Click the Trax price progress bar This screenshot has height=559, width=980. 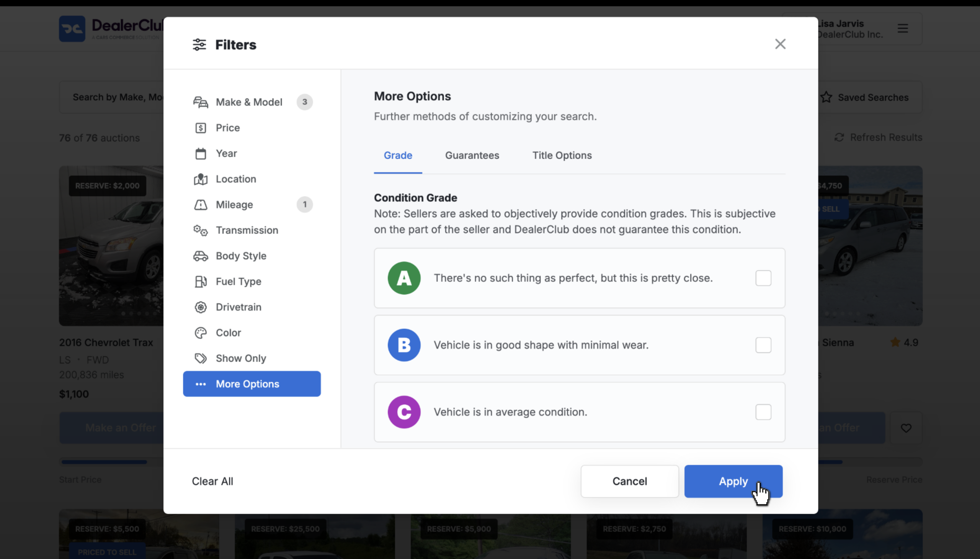click(112, 462)
